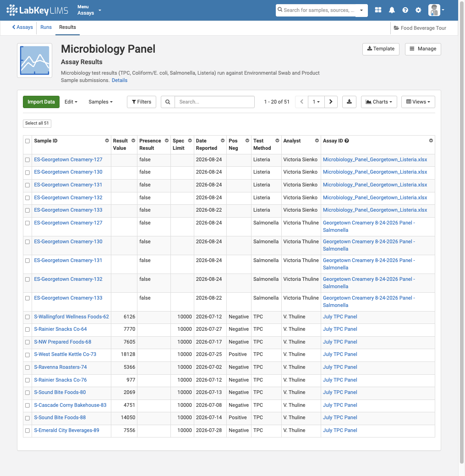Screen dimensions: 465x476
Task: Open the admin settings gear
Action: [418, 10]
